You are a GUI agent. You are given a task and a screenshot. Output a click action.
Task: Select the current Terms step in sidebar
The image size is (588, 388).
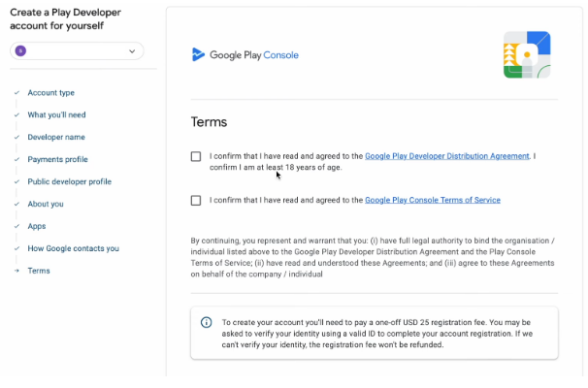click(39, 272)
